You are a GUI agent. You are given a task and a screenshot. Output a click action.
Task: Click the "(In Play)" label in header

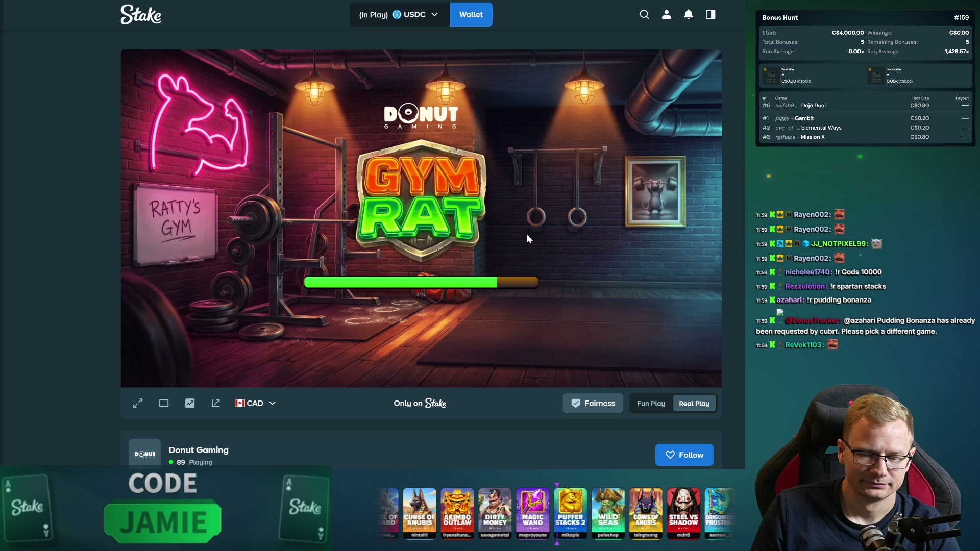tap(374, 15)
